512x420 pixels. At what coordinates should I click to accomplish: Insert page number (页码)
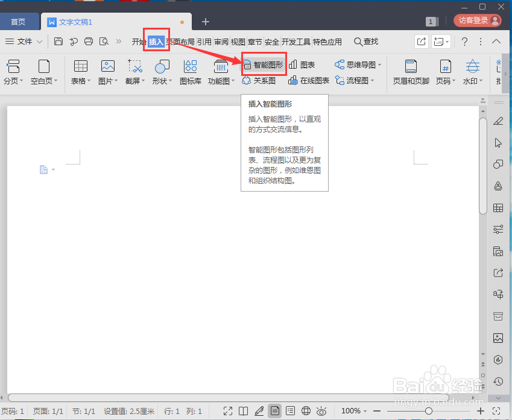pos(446,72)
